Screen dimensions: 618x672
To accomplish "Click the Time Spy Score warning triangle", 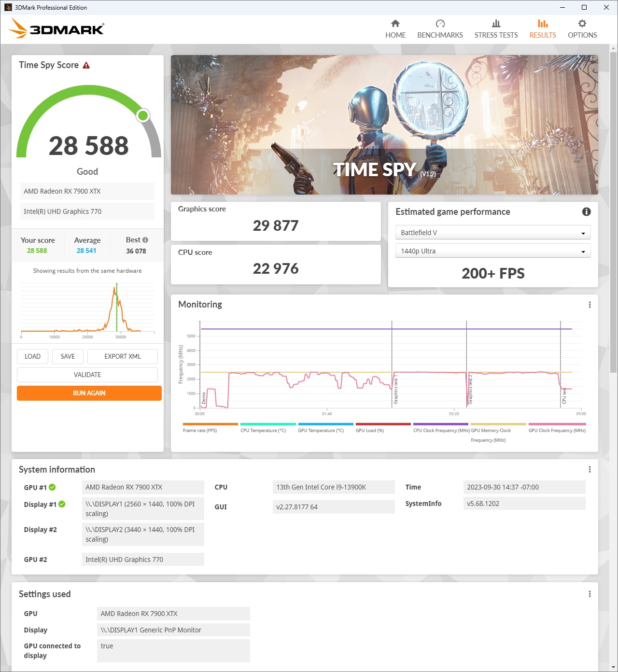I will [x=86, y=65].
